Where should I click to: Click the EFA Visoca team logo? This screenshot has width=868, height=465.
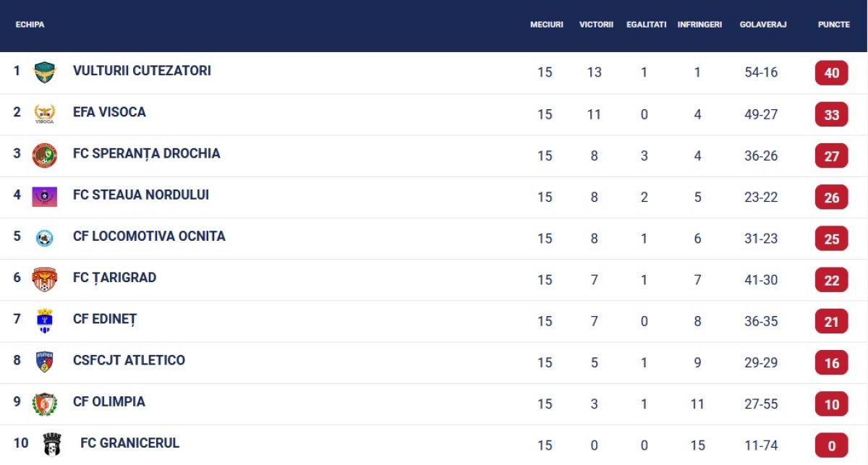(x=45, y=114)
